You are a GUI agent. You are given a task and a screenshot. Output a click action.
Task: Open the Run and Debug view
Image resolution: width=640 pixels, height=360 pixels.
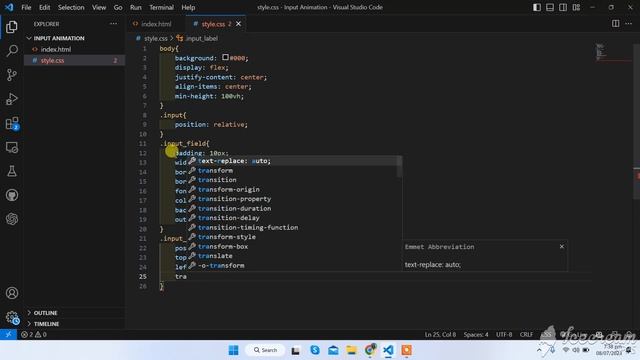point(12,99)
